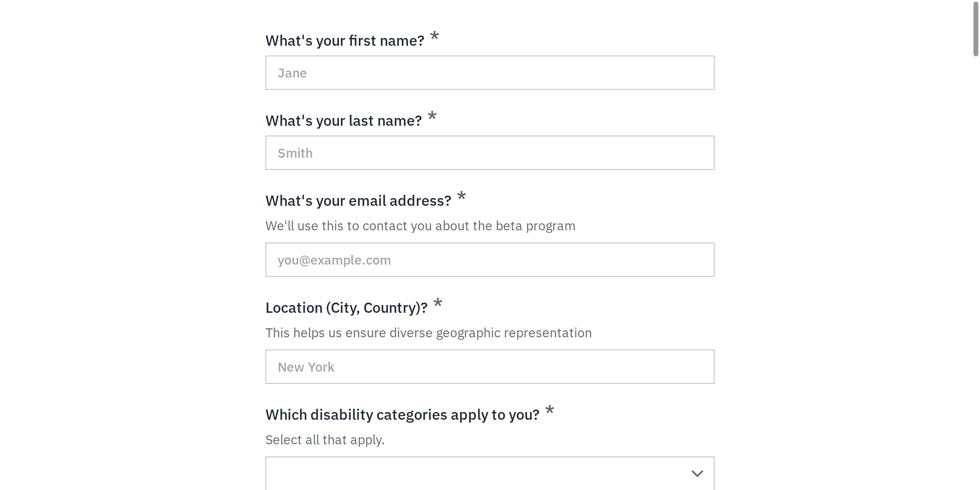Click the 'What's your last name?' label
980x490 pixels.
pos(343,120)
